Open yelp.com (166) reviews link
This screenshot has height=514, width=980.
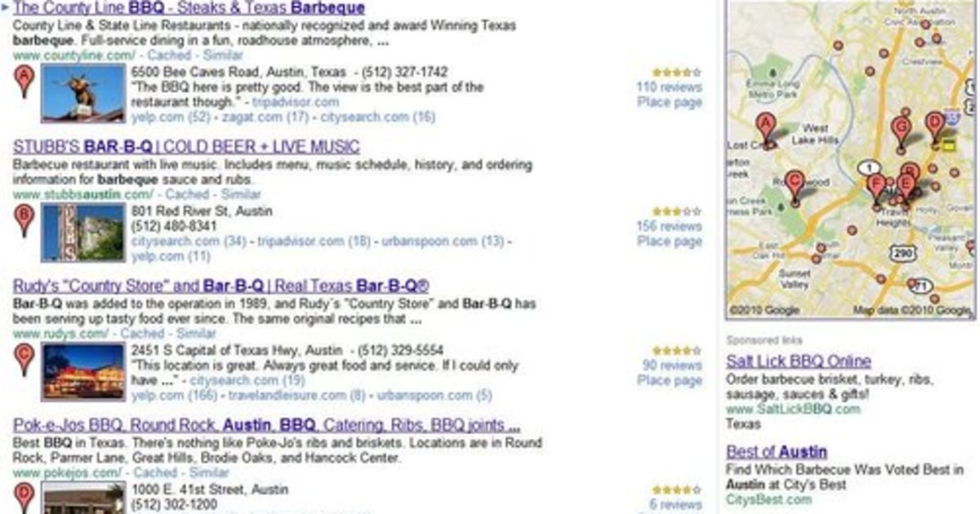click(x=174, y=396)
